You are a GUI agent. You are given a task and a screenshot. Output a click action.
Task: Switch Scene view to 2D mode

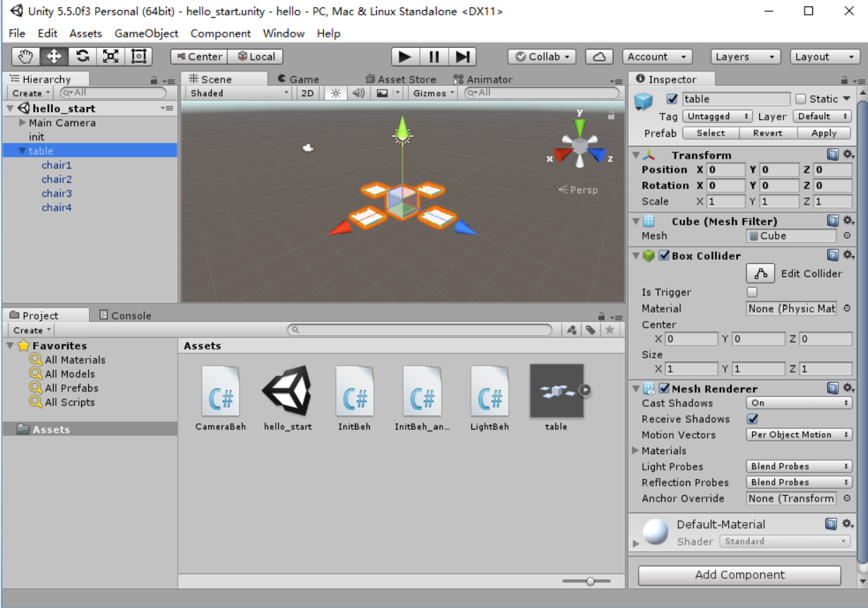(x=307, y=92)
